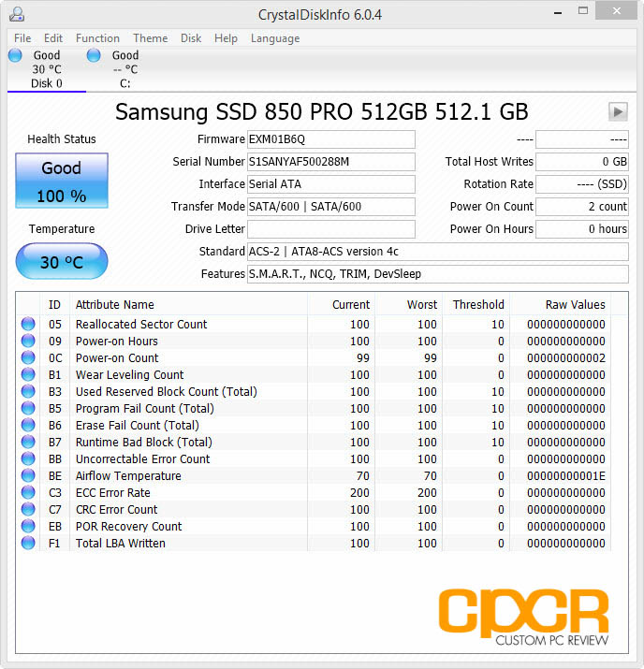Click the next disk arrow button
Viewport: 644px width, 669px height.
coord(618,111)
